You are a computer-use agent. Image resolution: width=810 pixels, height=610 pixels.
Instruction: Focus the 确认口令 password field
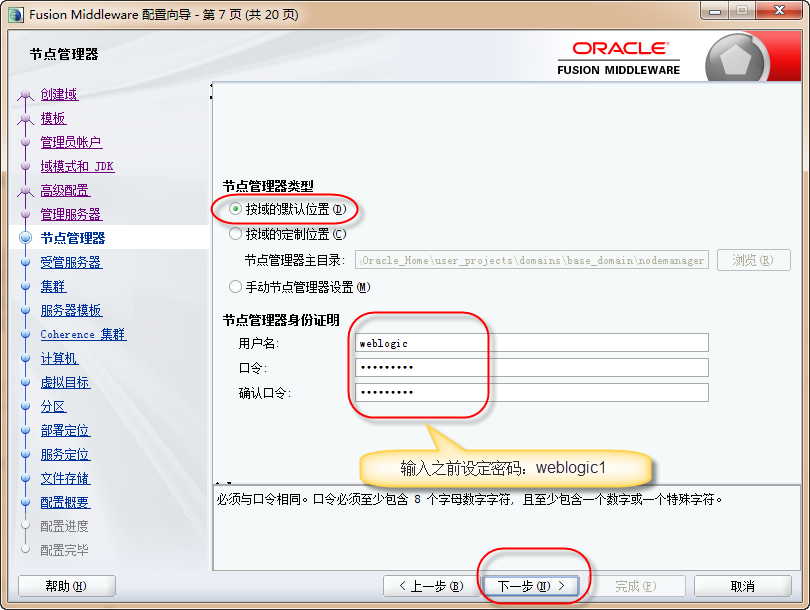pos(532,392)
